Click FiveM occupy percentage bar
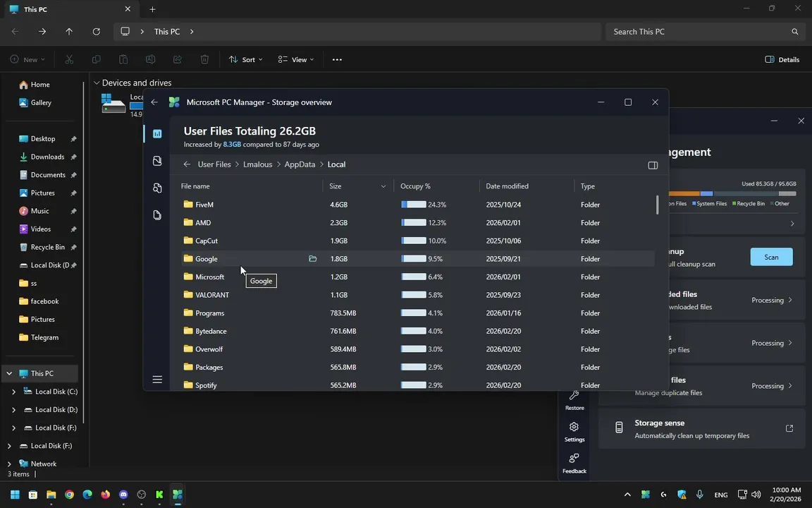This screenshot has width=812, height=508. [414, 205]
